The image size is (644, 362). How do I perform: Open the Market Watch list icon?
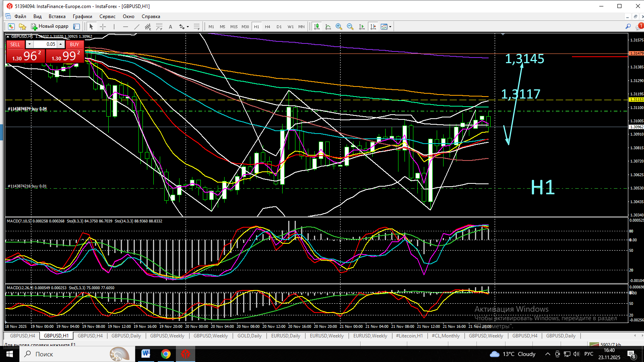[76, 27]
